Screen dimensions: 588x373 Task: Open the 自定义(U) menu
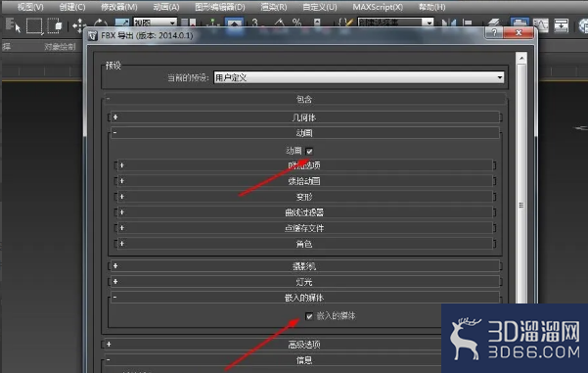320,7
